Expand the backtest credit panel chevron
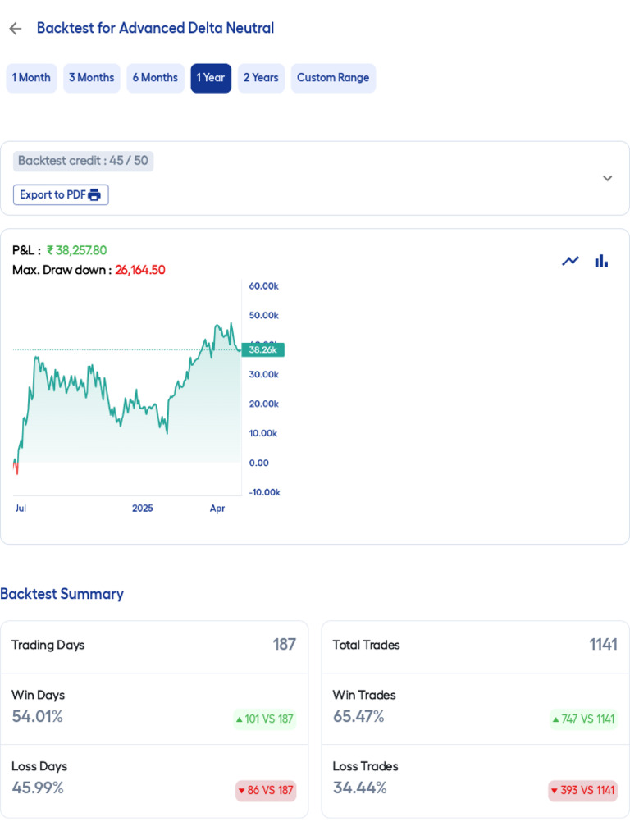Viewport: 630px width, 840px height. tap(607, 178)
